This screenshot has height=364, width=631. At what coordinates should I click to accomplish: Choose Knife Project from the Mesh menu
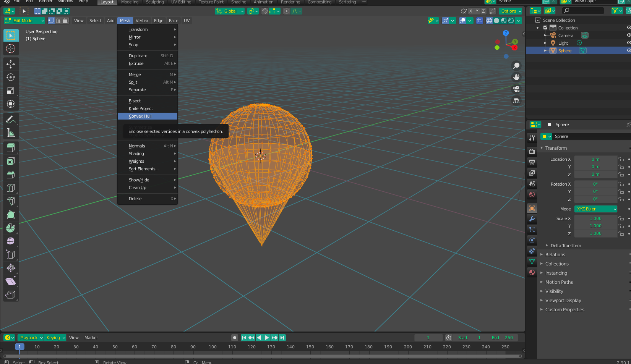148,108
